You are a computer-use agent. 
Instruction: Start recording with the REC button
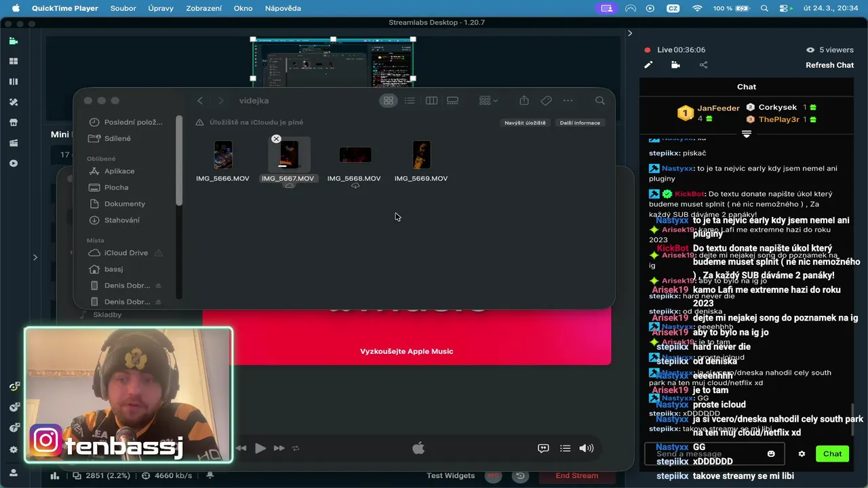(x=493, y=476)
